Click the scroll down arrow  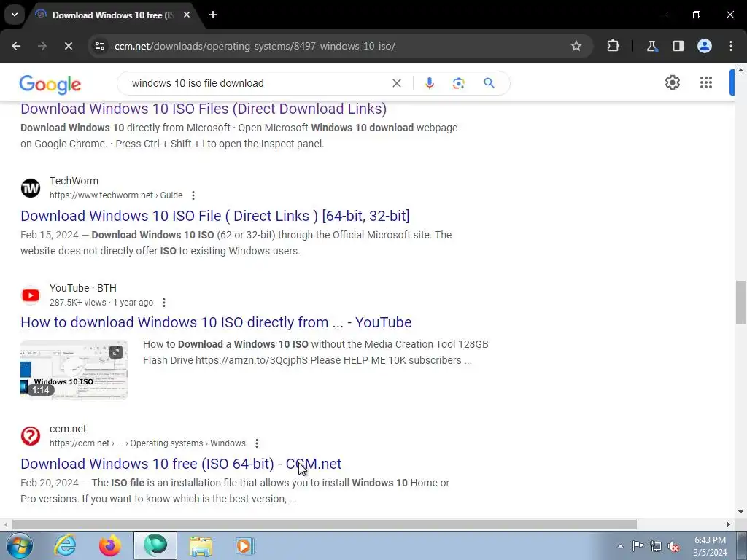[x=740, y=513]
